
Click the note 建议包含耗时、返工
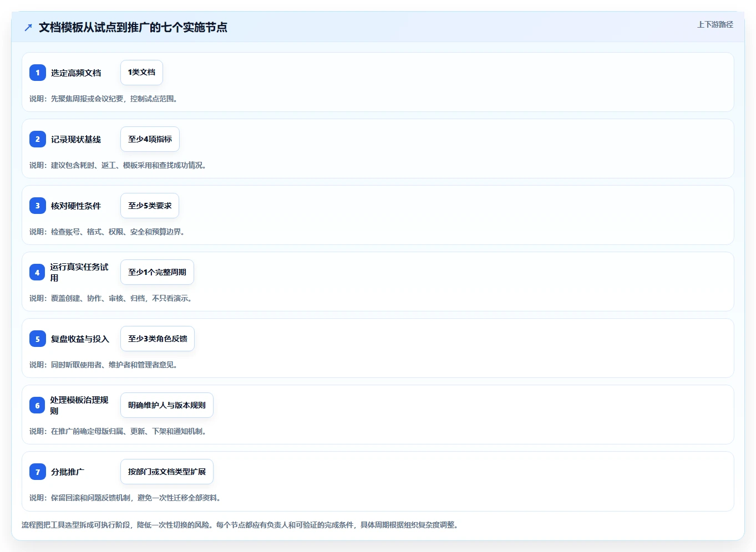(118, 165)
